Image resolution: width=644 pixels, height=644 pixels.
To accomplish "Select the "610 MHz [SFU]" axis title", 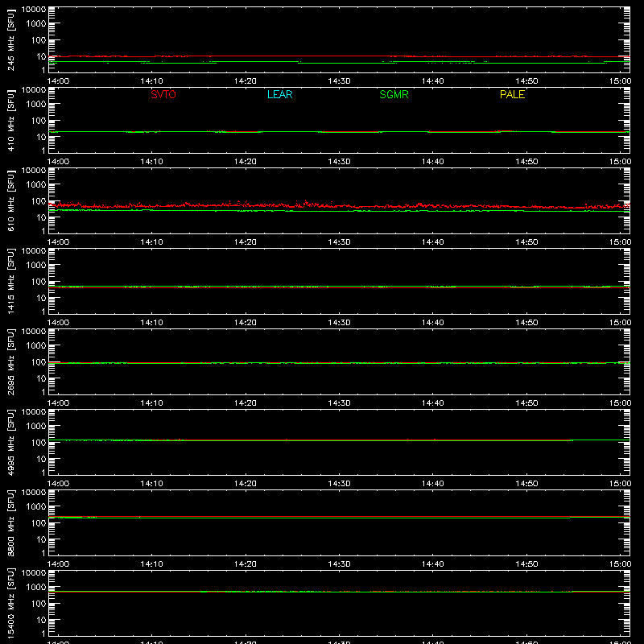I will pos(11,200).
